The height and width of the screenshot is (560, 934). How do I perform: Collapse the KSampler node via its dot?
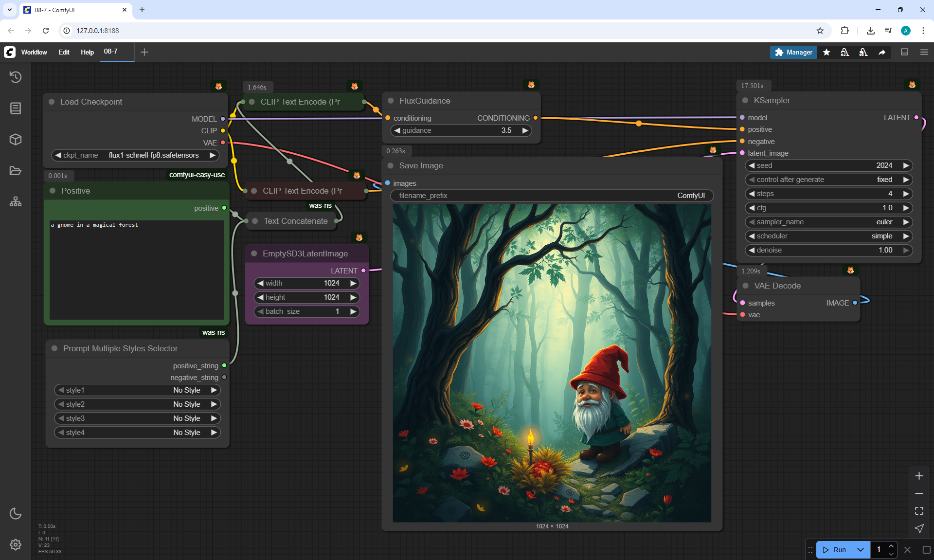click(745, 100)
